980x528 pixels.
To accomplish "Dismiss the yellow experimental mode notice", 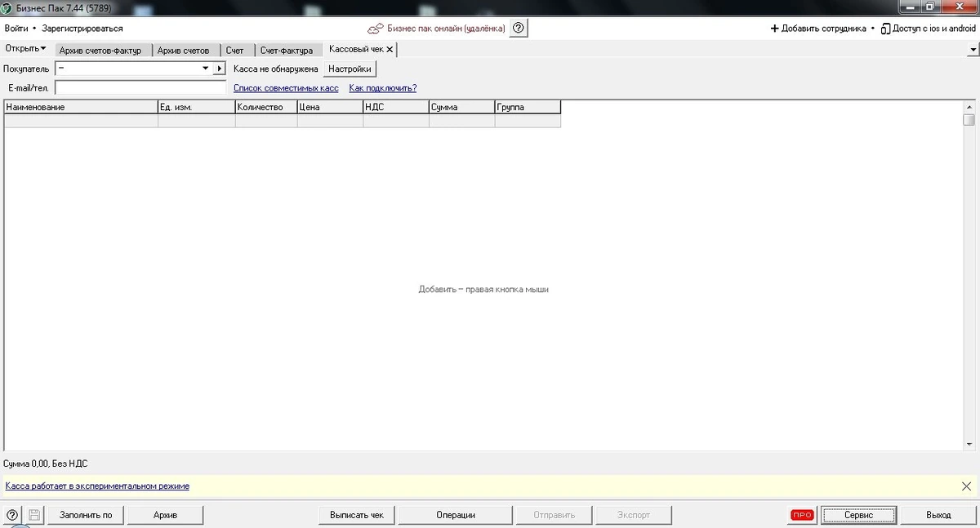I will click(x=966, y=486).
